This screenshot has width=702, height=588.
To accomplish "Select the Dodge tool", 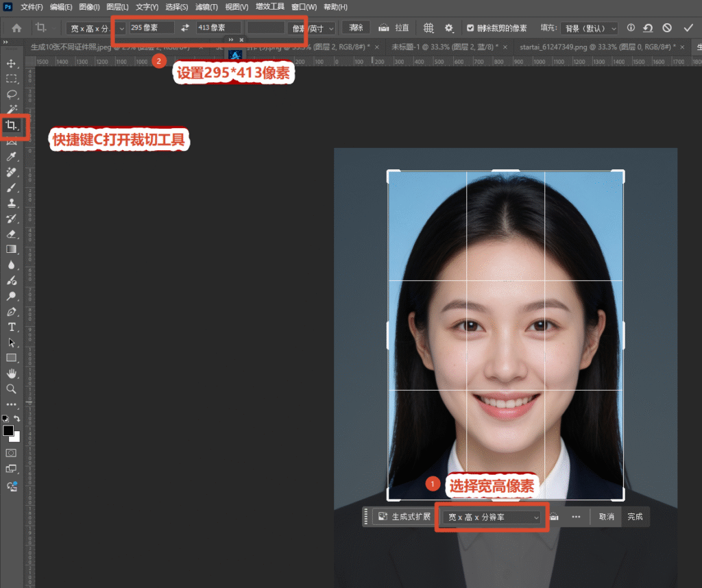I will pyautogui.click(x=11, y=296).
